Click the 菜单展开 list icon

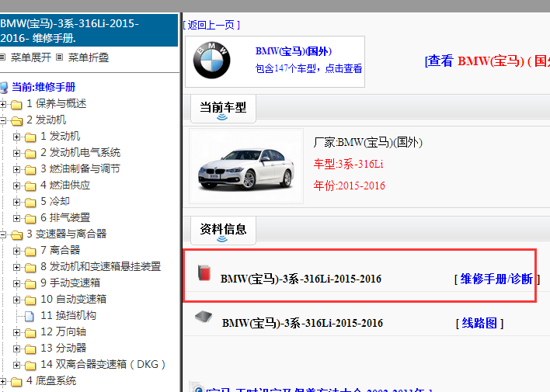[x=3, y=57]
